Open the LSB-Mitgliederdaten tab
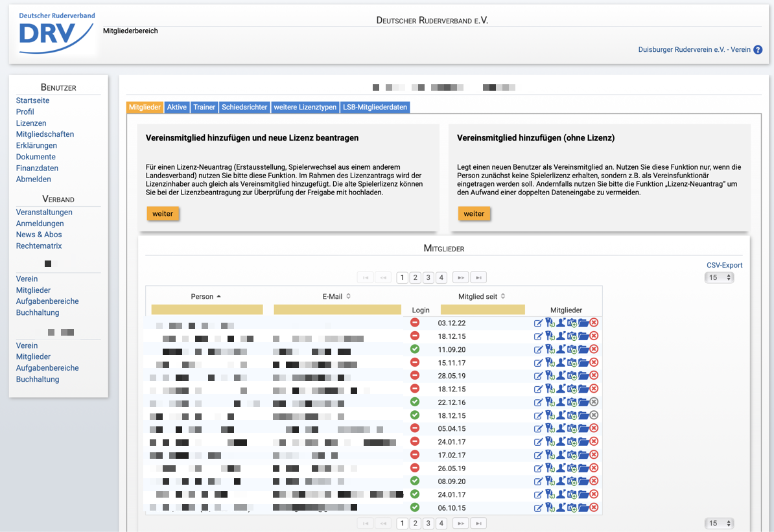774x532 pixels. coord(375,108)
